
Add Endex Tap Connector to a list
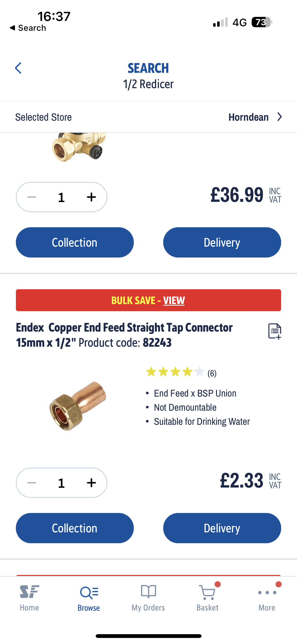coord(274,331)
